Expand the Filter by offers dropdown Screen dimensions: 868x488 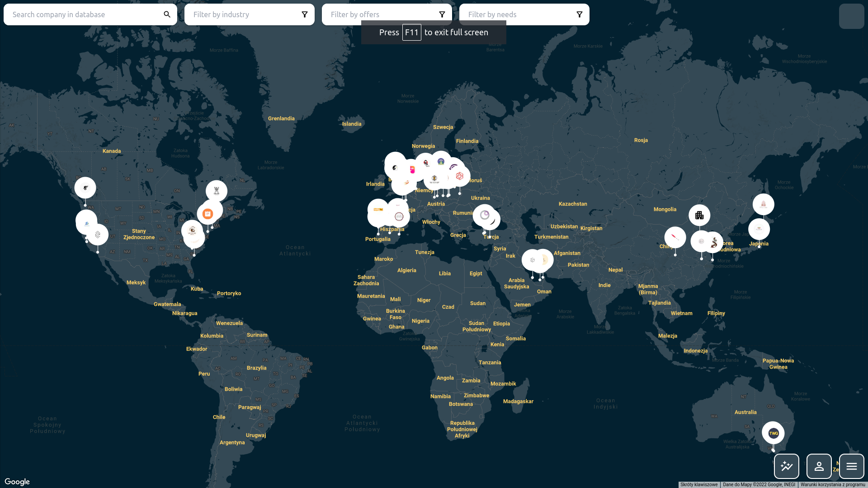382,14
